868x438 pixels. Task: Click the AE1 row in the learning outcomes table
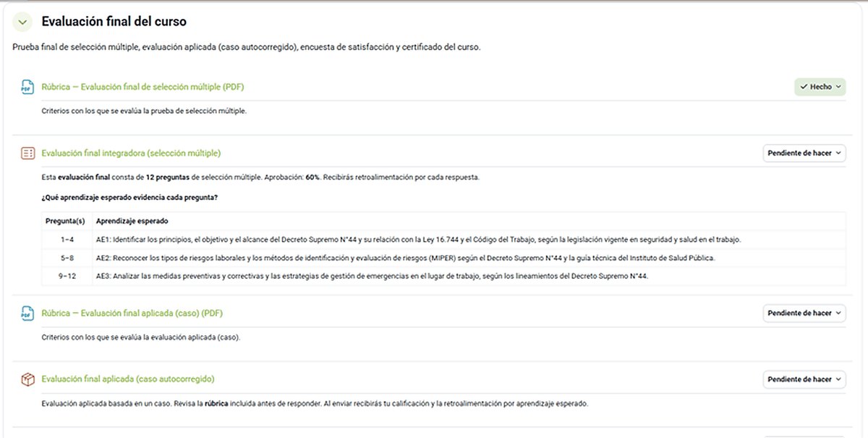[443, 240]
